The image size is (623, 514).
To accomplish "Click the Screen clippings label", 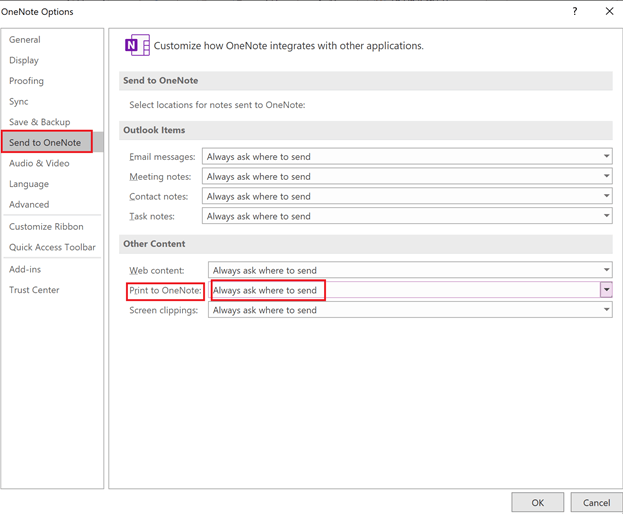I will [163, 310].
